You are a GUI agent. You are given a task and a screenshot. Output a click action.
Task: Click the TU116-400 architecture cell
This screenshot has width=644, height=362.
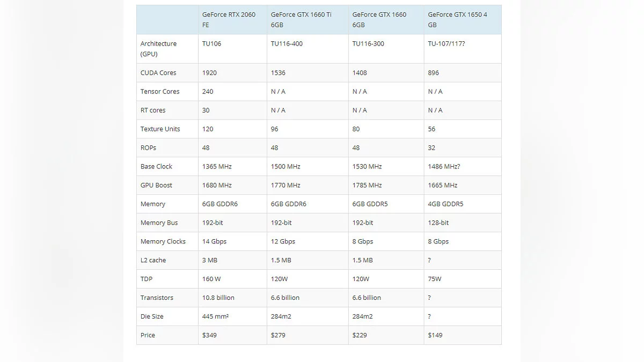287,44
